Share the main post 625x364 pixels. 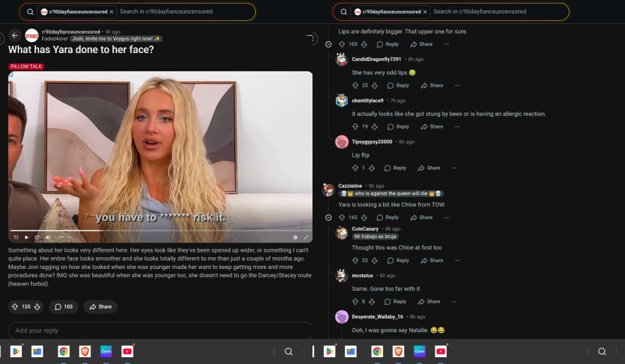pyautogui.click(x=100, y=307)
